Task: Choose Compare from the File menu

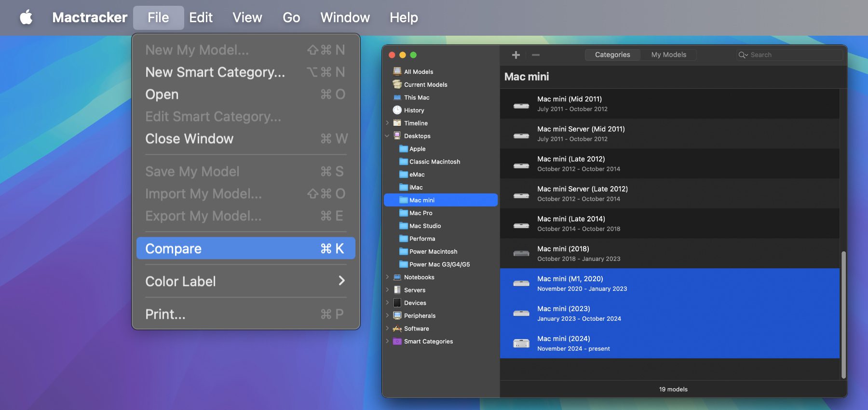Action: point(245,248)
